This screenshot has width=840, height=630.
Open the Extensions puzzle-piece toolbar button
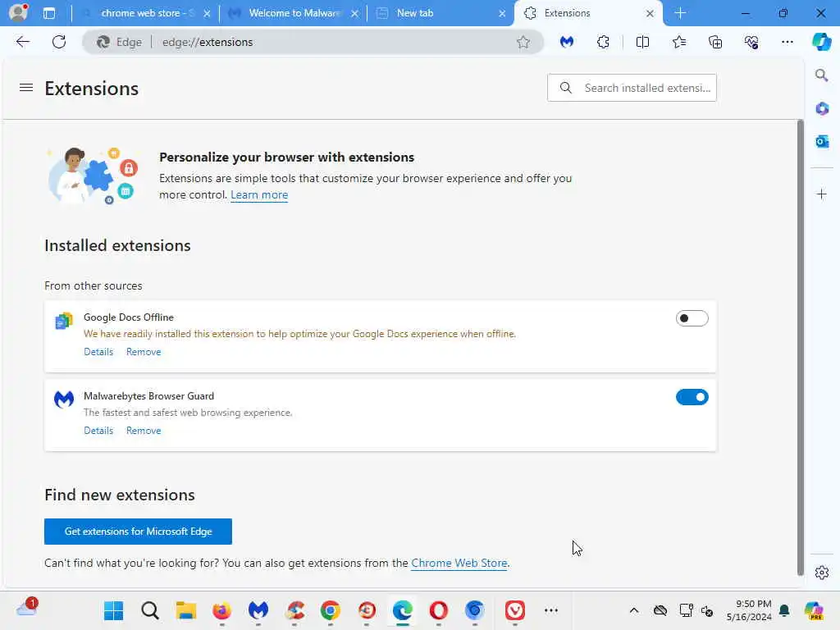(603, 42)
